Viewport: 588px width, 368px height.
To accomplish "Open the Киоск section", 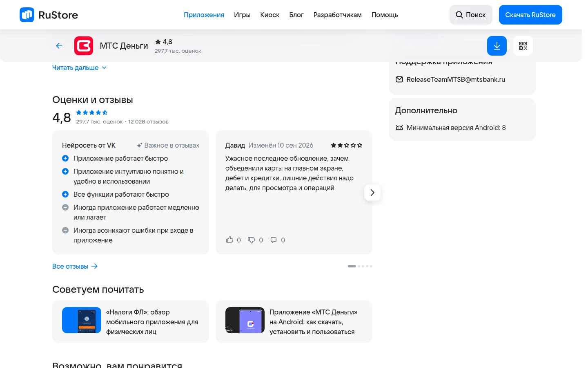I will click(270, 15).
